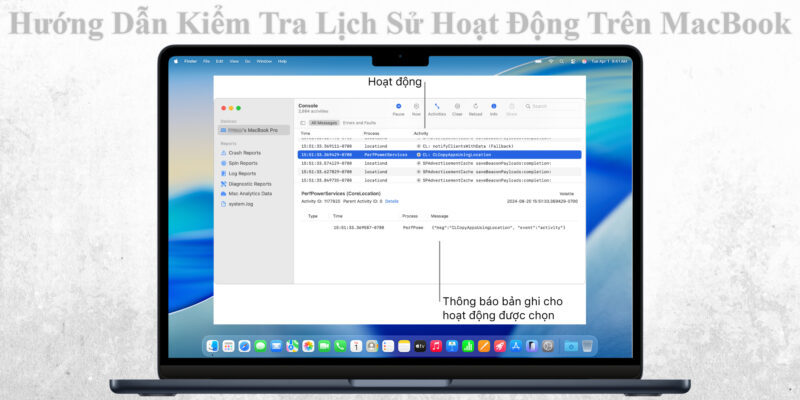The image size is (800, 400).
Task: Click the Clear toolbar button
Action: 457,109
